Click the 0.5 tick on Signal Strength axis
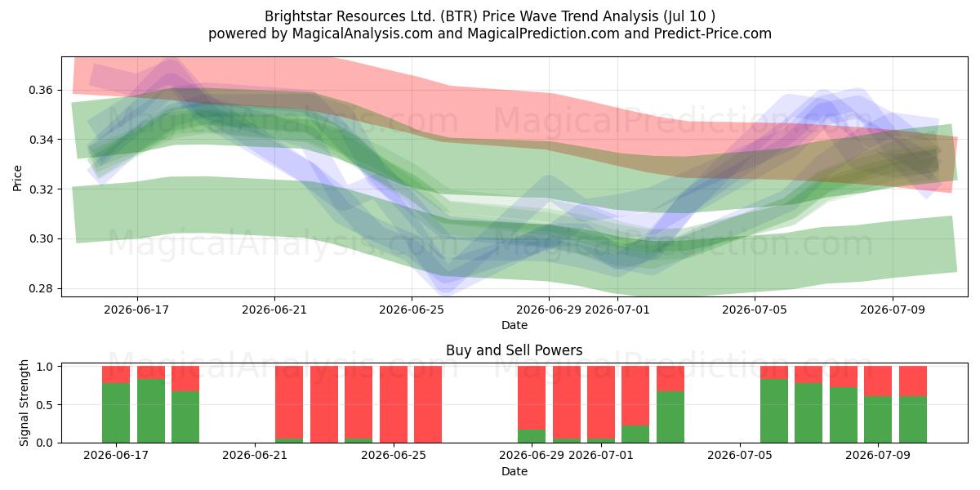980x490 pixels. (46, 405)
